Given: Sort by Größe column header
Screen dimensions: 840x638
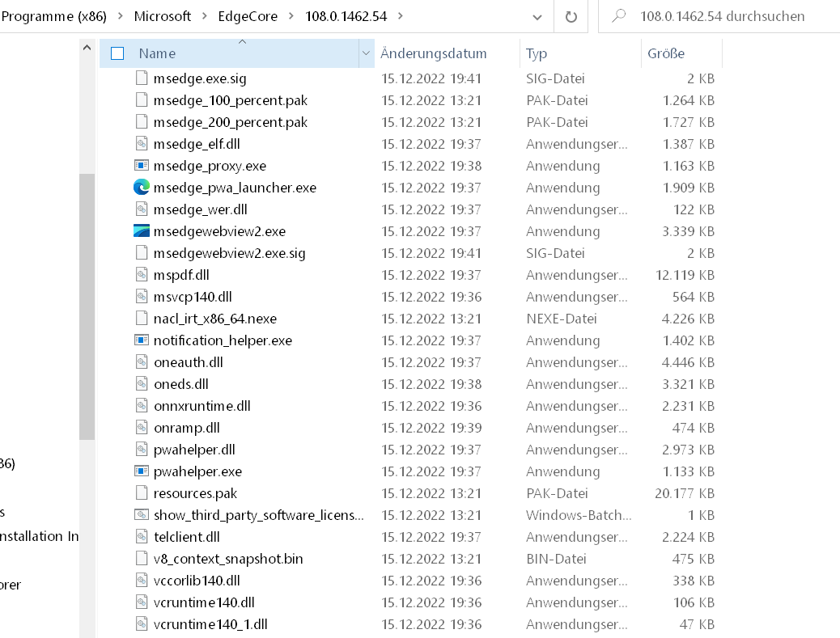Looking at the screenshot, I should [666, 53].
